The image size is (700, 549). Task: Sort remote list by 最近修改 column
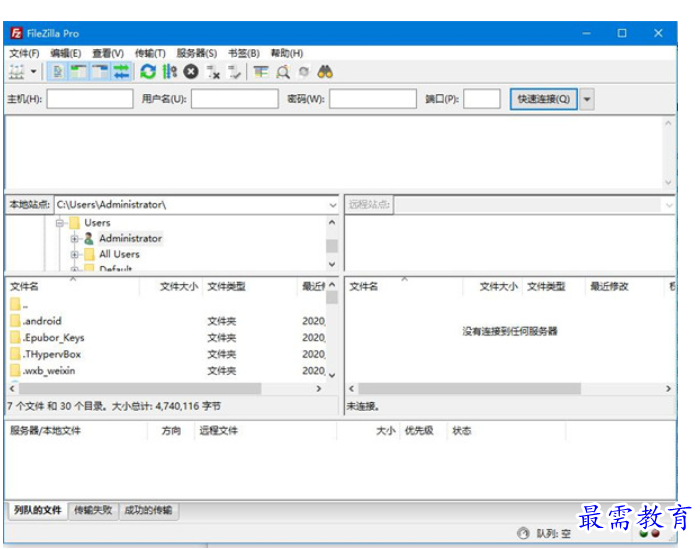[609, 287]
